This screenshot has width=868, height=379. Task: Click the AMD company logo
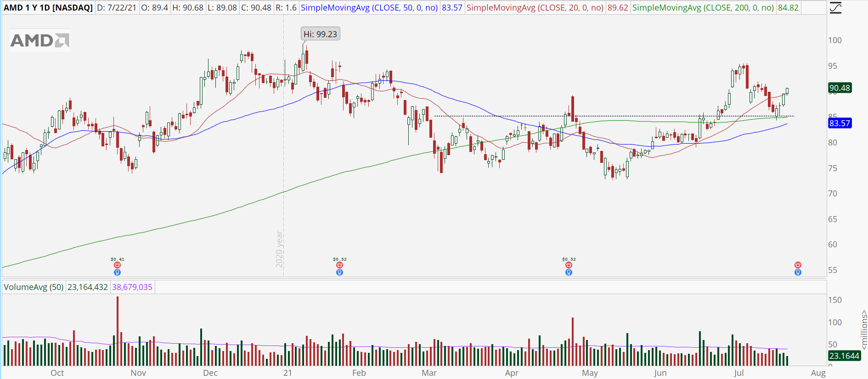tap(40, 40)
